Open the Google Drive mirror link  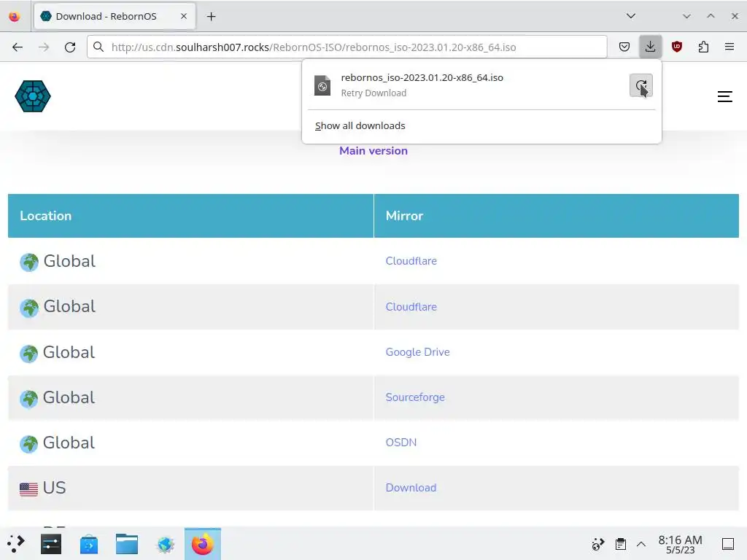418,352
